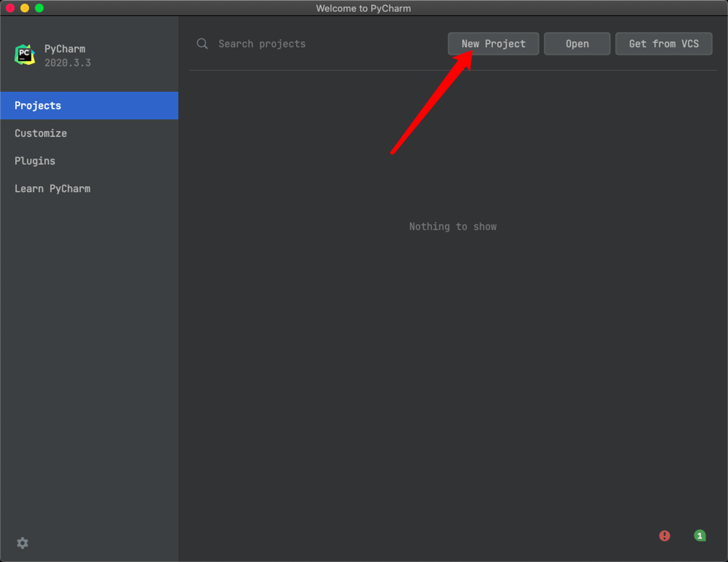728x562 pixels.
Task: Click the Nothing to show text
Action: coord(453,226)
